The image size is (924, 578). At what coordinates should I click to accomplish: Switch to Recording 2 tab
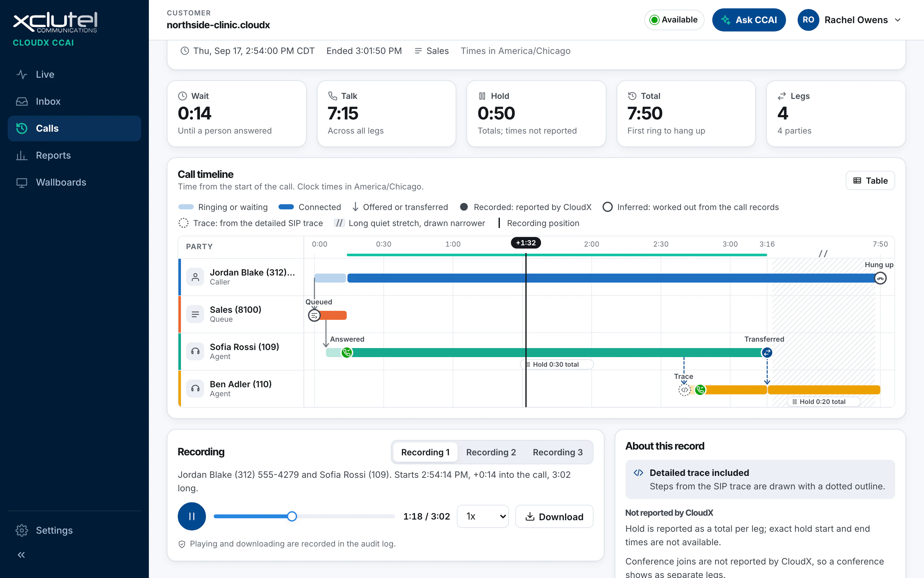pyautogui.click(x=491, y=452)
